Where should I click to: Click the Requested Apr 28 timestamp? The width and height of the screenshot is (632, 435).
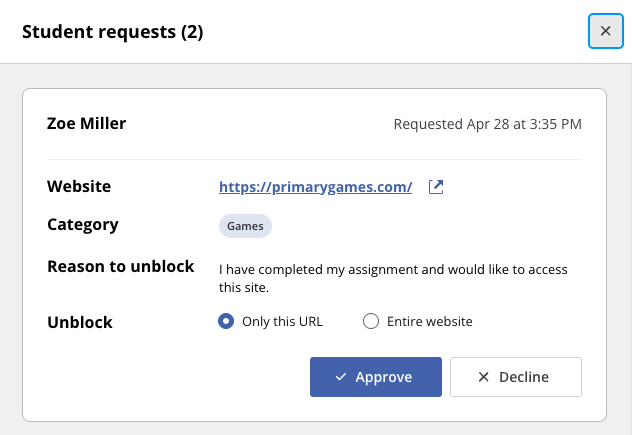point(487,124)
